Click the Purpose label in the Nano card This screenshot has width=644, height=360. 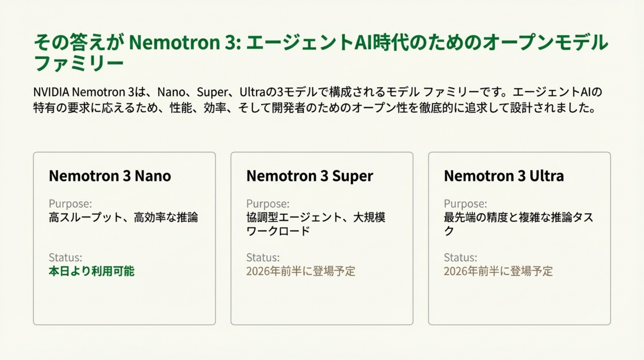pyautogui.click(x=70, y=203)
